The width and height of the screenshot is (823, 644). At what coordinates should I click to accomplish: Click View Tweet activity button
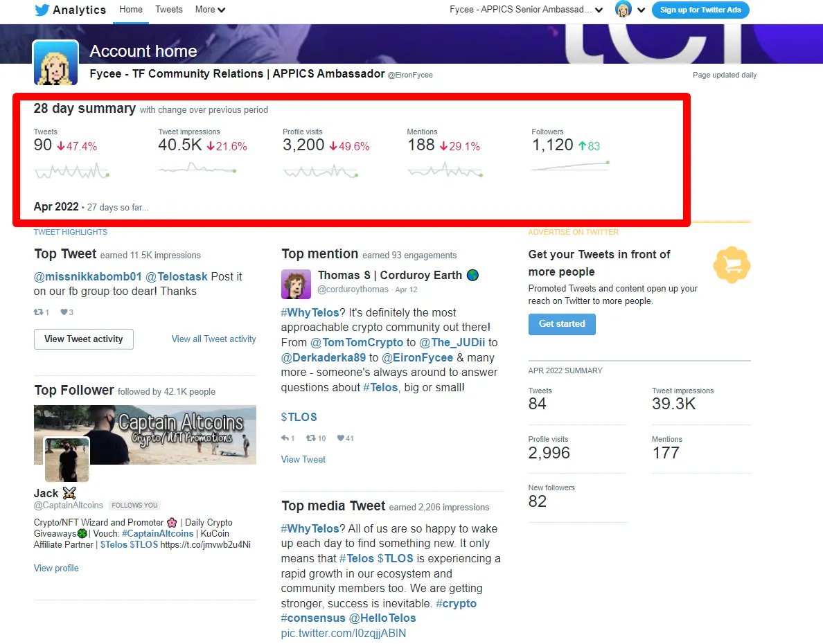(x=83, y=339)
